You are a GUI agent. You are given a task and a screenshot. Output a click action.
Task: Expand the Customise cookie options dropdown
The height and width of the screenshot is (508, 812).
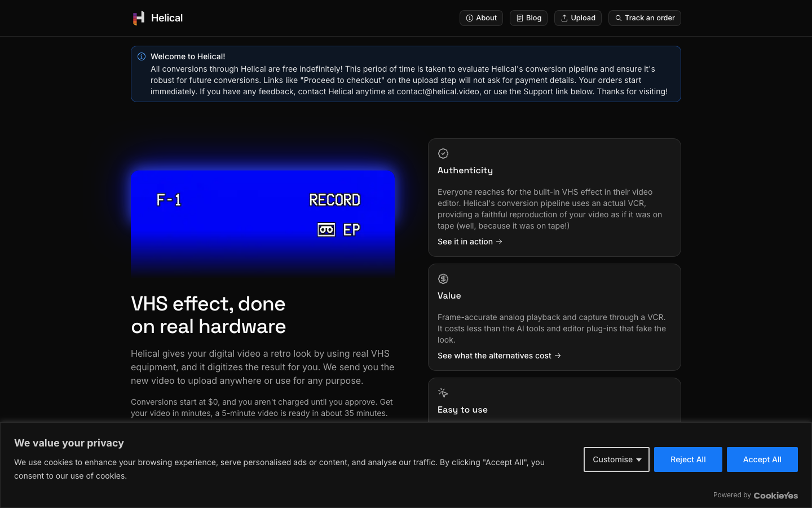[616, 459]
